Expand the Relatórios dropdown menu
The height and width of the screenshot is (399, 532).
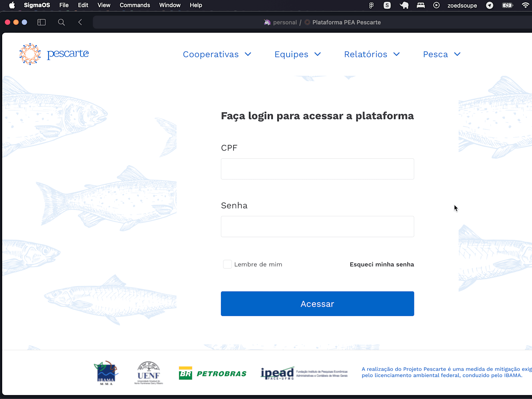point(372,54)
